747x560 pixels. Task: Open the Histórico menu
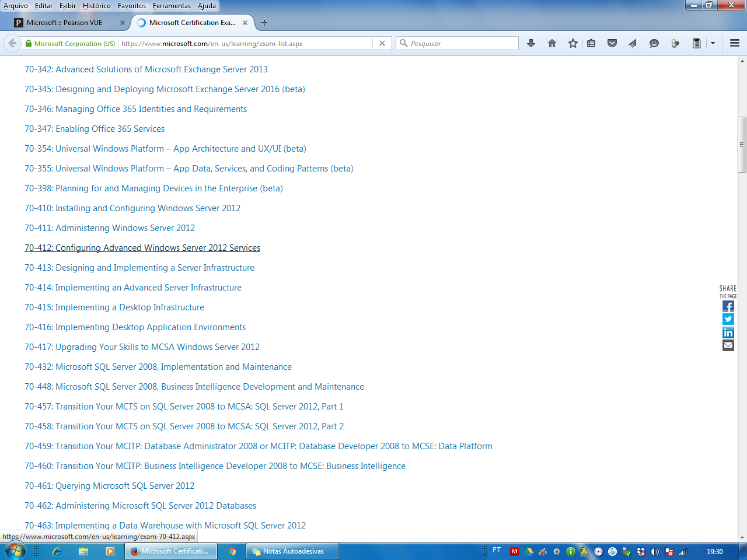pos(97,6)
